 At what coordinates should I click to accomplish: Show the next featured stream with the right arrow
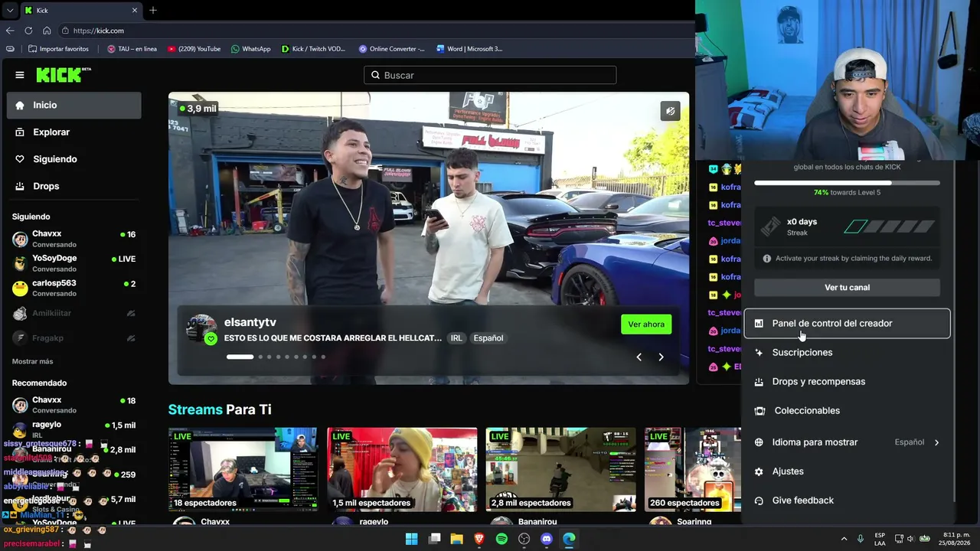pos(661,357)
